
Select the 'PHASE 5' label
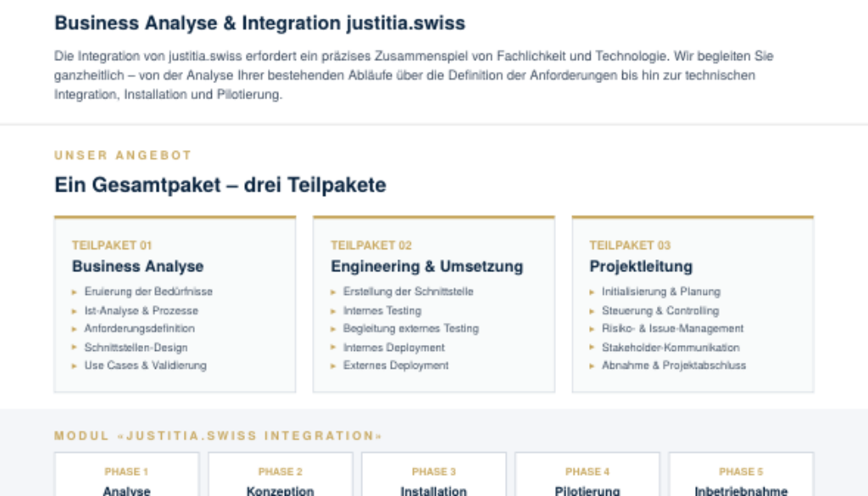pos(741,471)
